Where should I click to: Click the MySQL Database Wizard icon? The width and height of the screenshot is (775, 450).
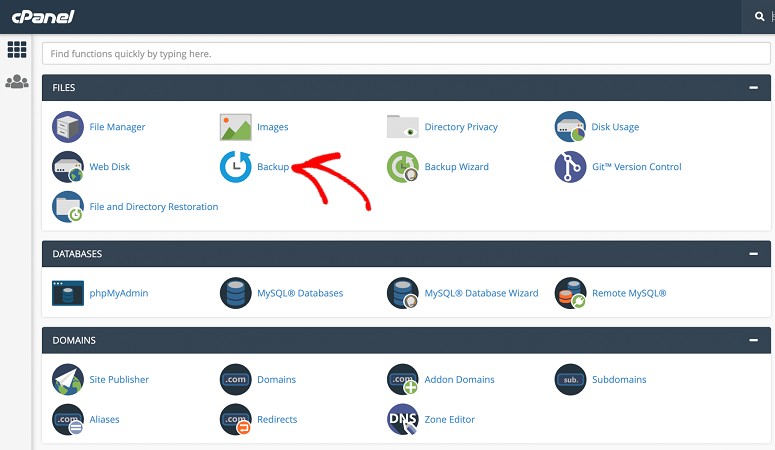[403, 293]
